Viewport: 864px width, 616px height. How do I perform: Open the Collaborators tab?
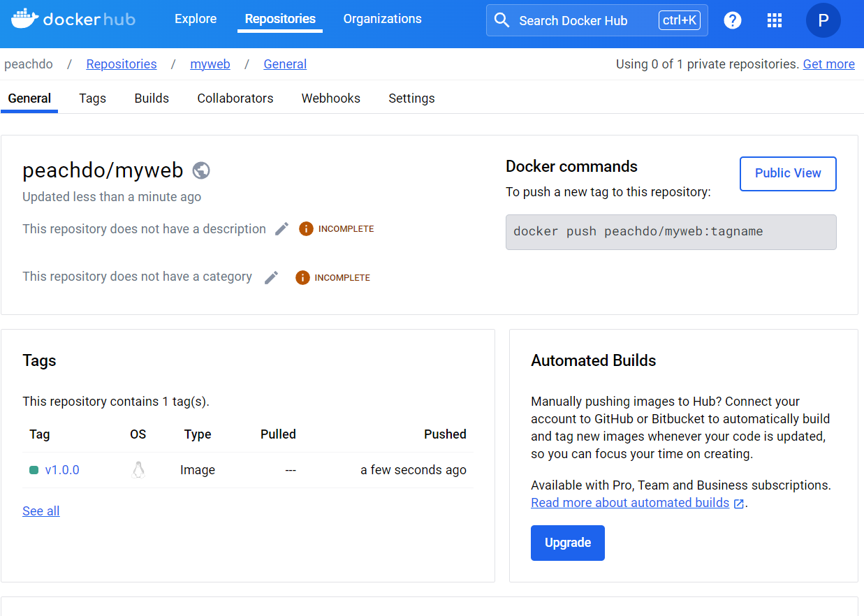pos(235,98)
